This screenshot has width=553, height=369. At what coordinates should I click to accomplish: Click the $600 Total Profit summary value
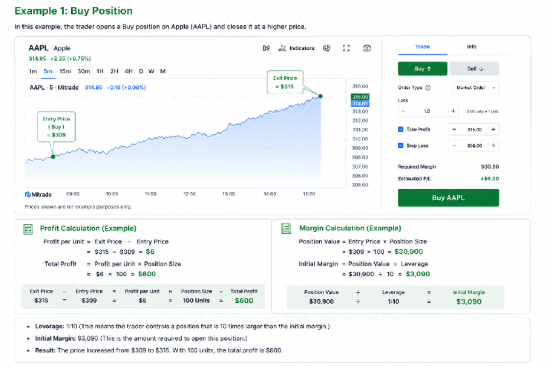click(x=244, y=301)
